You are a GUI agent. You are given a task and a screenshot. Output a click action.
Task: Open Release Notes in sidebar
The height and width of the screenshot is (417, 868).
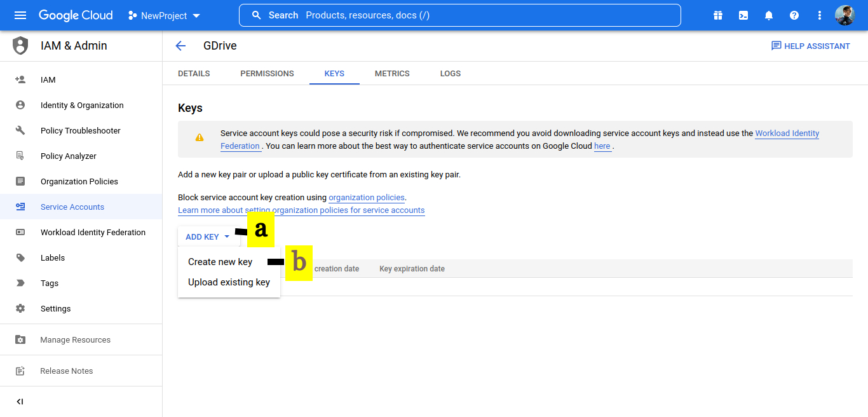point(81,371)
